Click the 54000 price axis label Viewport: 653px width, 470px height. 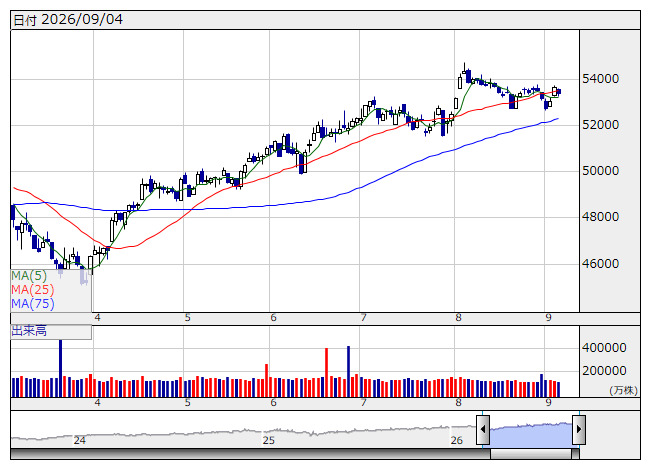600,79
